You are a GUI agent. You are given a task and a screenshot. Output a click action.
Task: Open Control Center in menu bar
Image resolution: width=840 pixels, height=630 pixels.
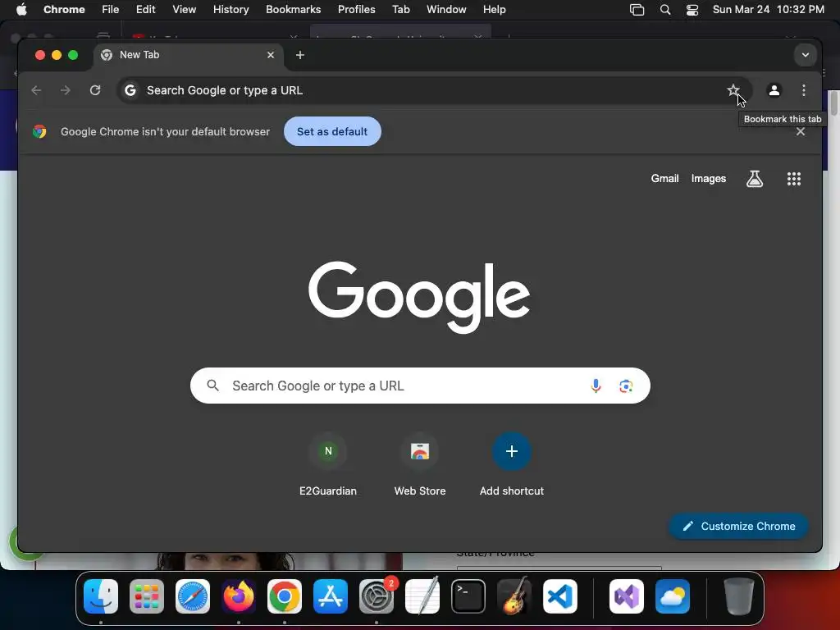692,10
